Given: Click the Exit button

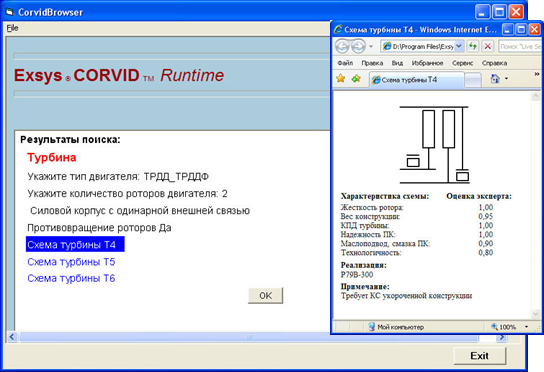Looking at the screenshot, I should [x=479, y=356].
